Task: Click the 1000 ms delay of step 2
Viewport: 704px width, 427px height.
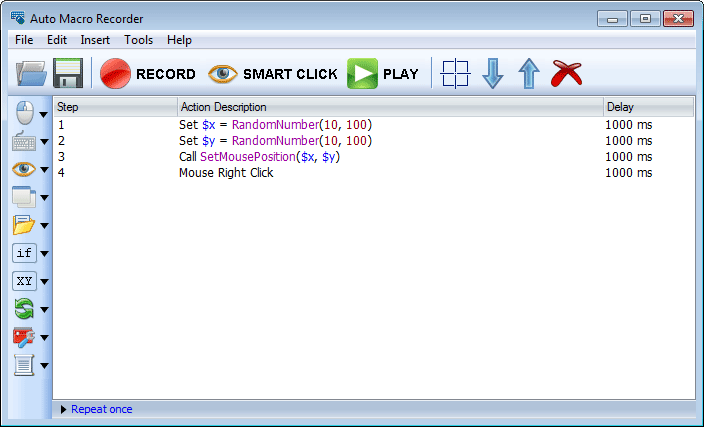Action: (x=629, y=141)
